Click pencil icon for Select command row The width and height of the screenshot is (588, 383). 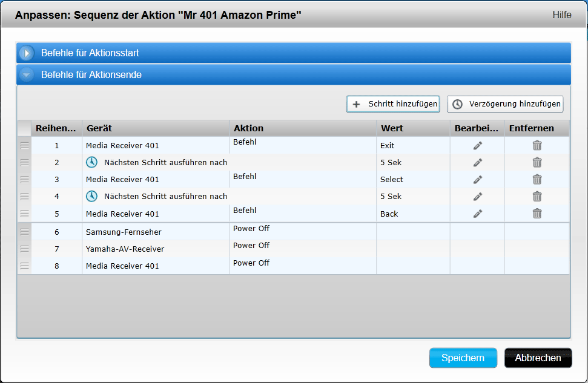477,180
